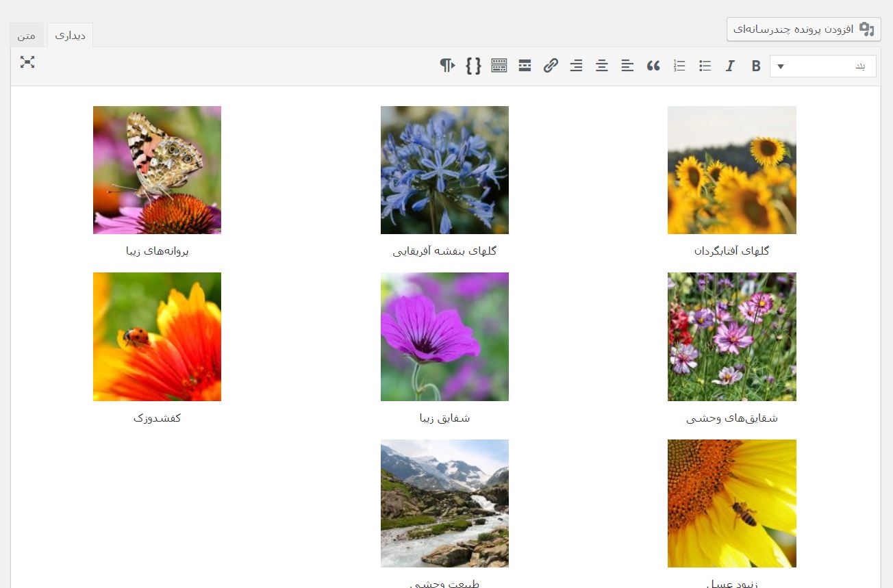Switch to the متن text tab
Image resolution: width=893 pixels, height=588 pixels.
[x=27, y=35]
